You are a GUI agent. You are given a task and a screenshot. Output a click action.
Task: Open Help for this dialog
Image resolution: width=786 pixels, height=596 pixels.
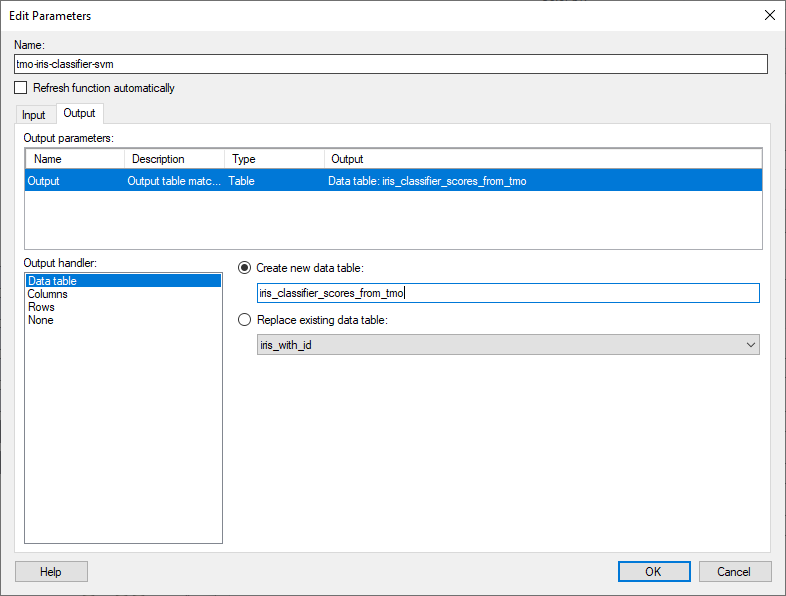click(x=51, y=572)
